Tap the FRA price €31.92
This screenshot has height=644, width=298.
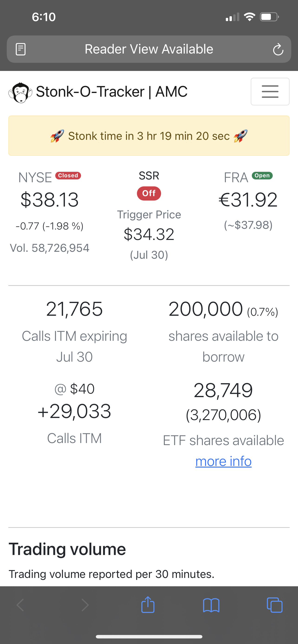(248, 200)
